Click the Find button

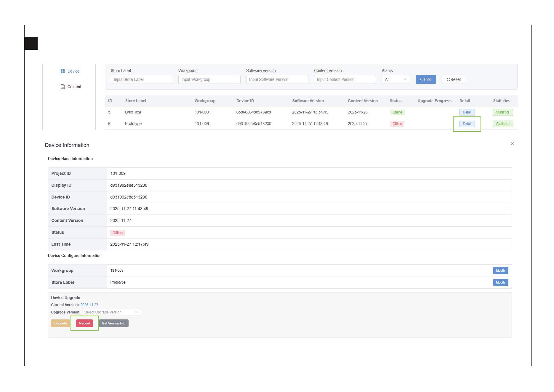pos(426,79)
